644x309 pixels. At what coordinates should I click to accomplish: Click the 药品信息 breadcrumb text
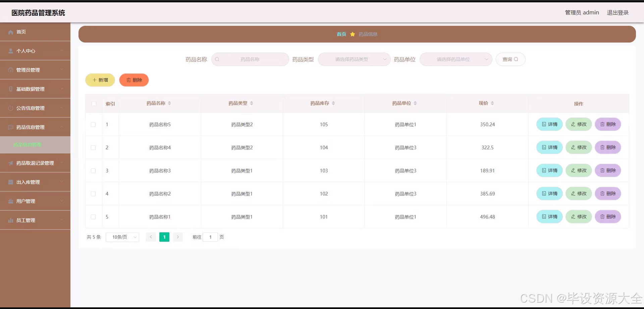[368, 34]
